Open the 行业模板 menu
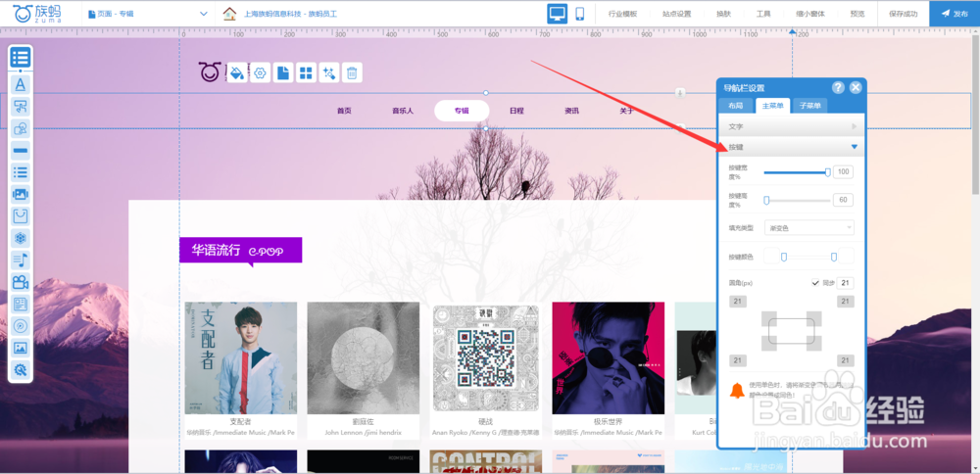980x474 pixels. pos(622,14)
